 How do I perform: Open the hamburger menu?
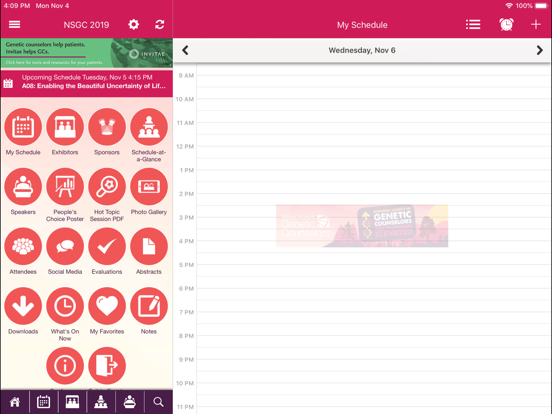coord(14,24)
